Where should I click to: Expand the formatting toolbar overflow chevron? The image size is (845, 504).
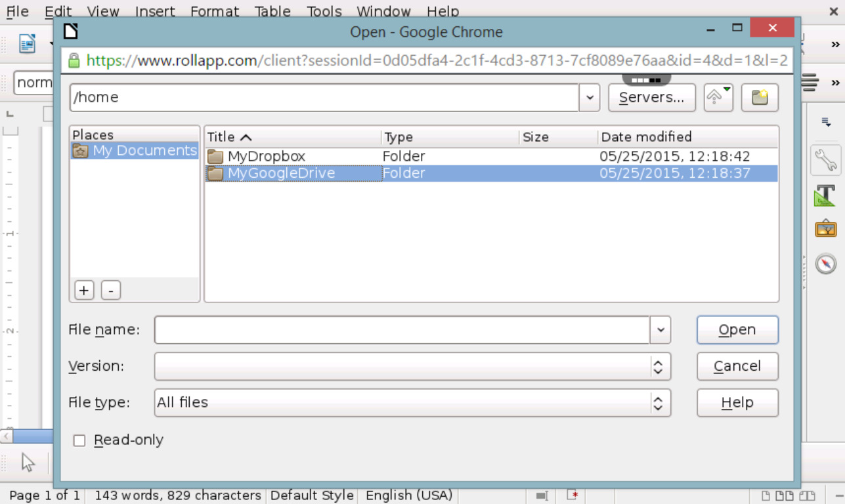(x=835, y=83)
